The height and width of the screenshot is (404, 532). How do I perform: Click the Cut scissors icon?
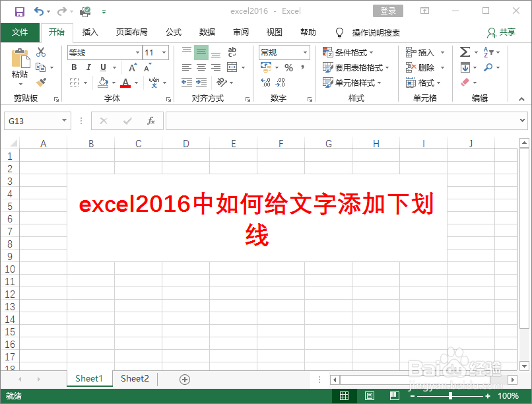click(x=41, y=52)
